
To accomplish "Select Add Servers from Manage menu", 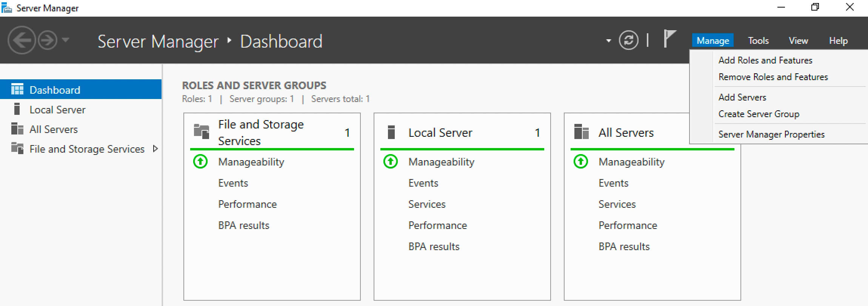I will tap(742, 97).
